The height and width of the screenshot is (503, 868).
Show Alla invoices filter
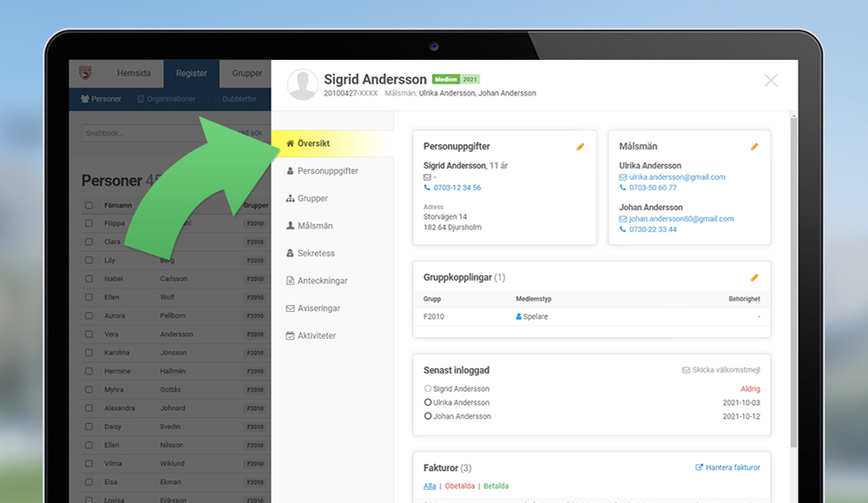pos(430,486)
